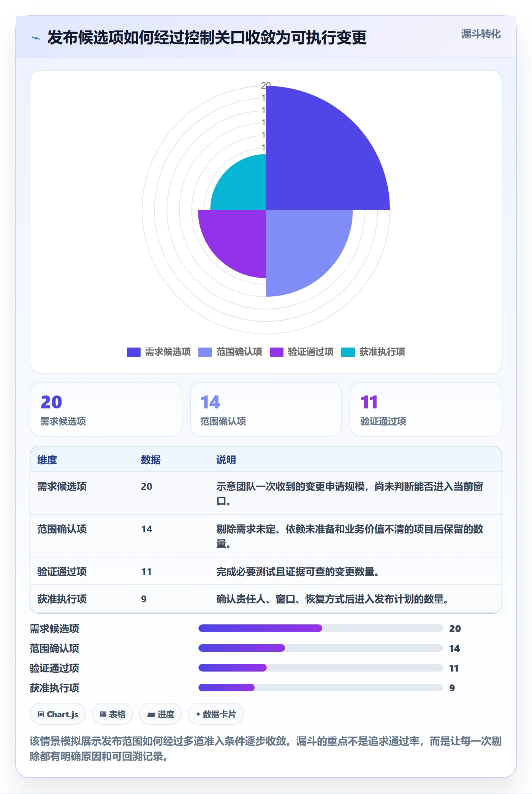Image resolution: width=532 pixels, height=794 pixels.
Task: Click the 验证通过项 table row label
Action: (62, 572)
